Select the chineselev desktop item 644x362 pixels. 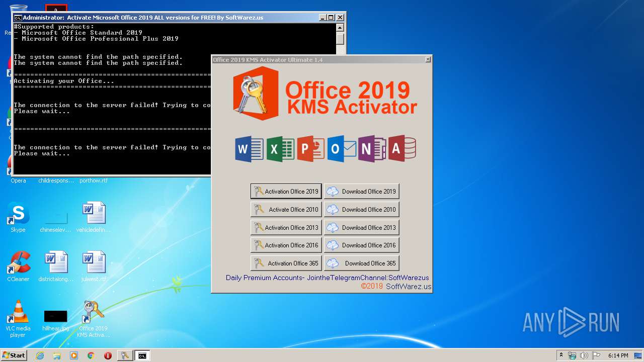[x=56, y=221]
